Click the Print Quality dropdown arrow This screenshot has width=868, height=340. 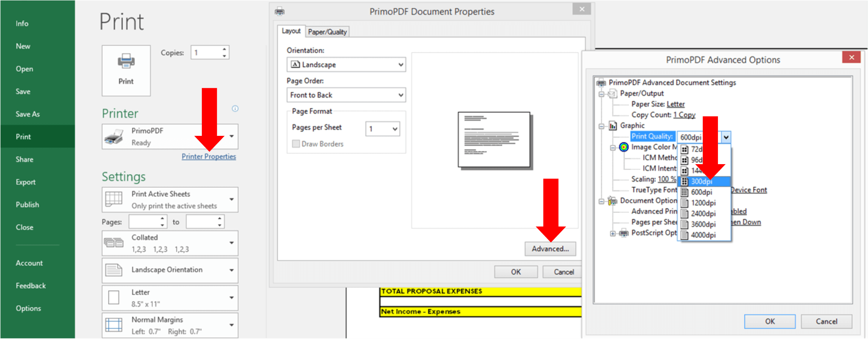coord(726,137)
